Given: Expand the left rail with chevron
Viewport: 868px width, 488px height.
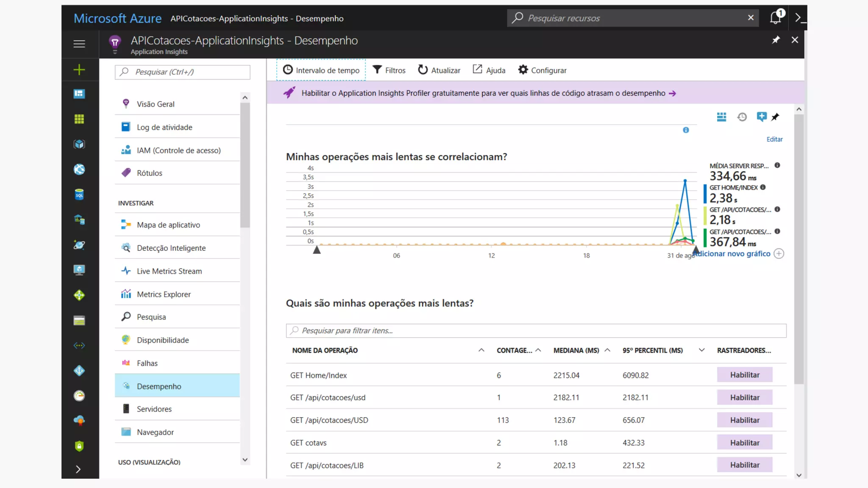Looking at the screenshot, I should [78, 469].
